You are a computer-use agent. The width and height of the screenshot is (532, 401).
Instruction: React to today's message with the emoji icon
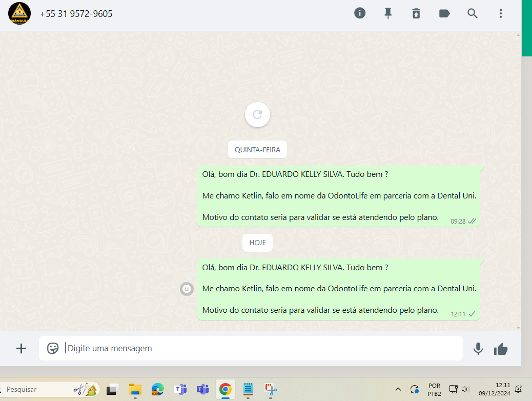tap(187, 289)
